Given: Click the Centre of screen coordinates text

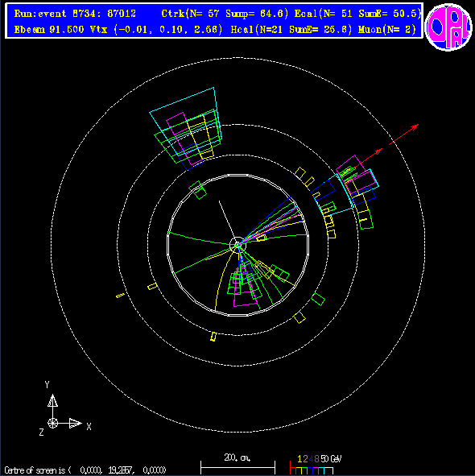Looking at the screenshot, I should pyautogui.click(x=85, y=470).
